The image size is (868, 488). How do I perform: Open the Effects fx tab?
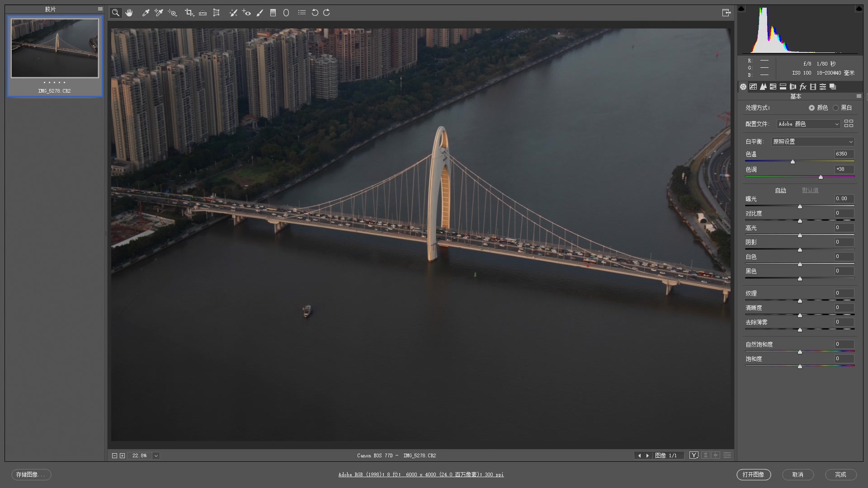click(803, 87)
